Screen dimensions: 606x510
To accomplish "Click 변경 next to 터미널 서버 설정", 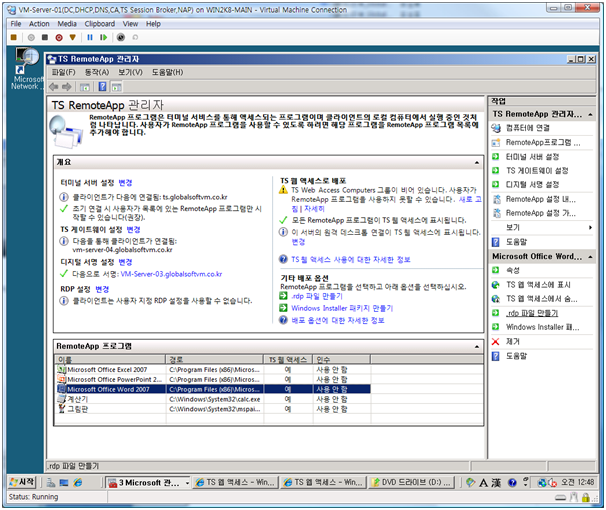I will tap(125, 183).
